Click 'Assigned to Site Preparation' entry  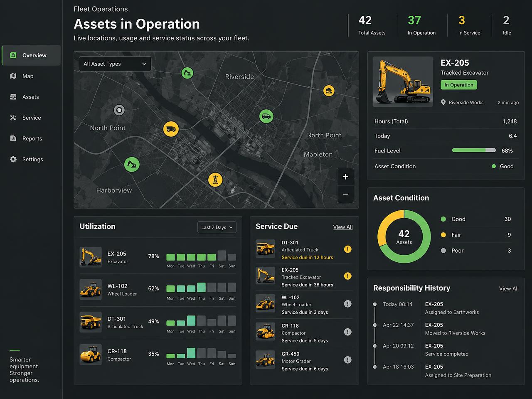[x=458, y=375]
